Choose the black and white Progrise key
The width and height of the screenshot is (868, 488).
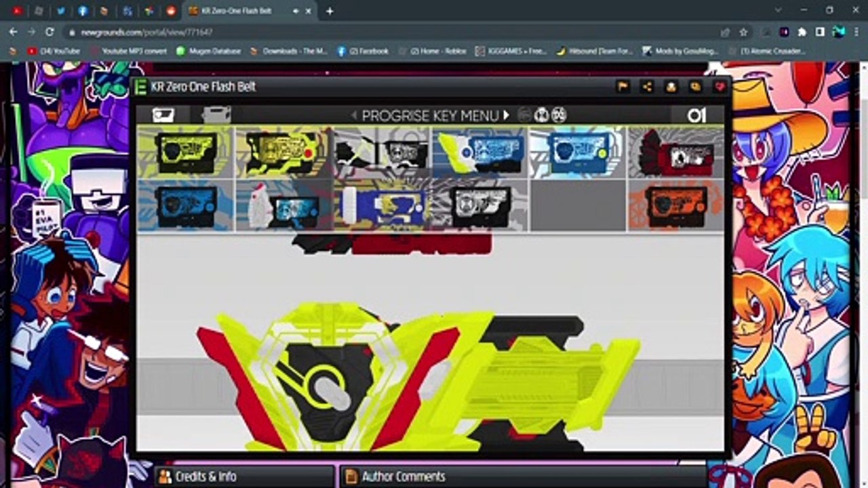tap(382, 152)
